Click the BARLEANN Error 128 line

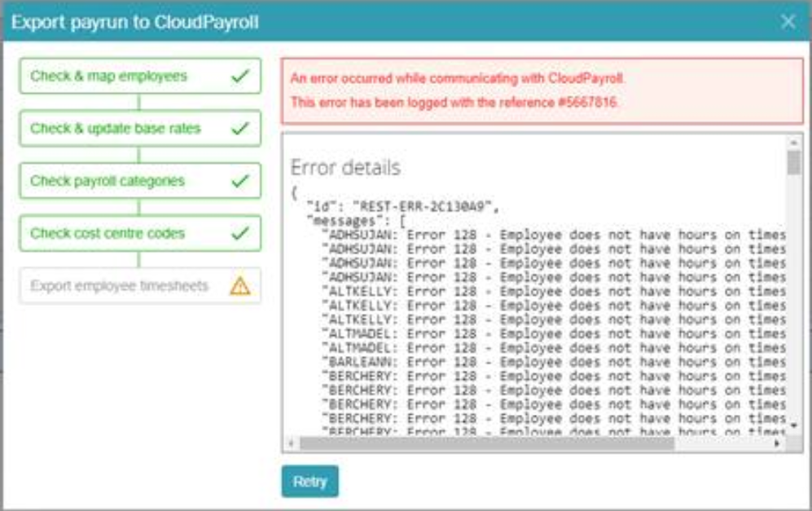coord(554,362)
